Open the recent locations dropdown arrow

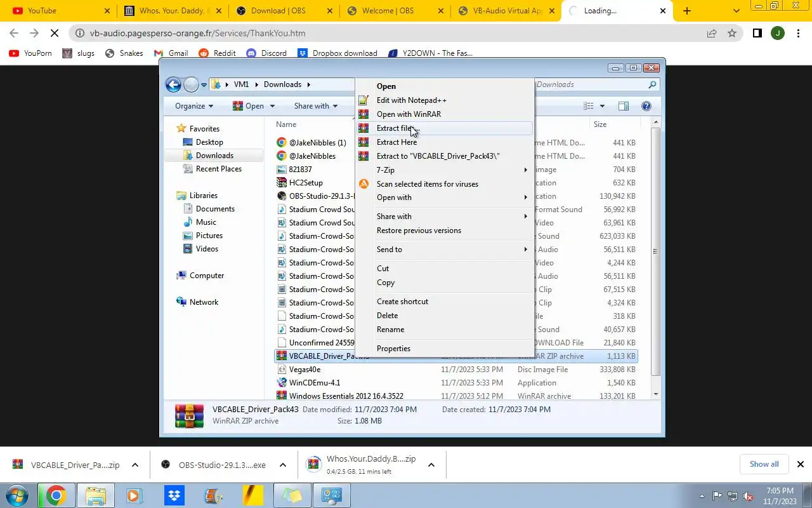(x=204, y=84)
